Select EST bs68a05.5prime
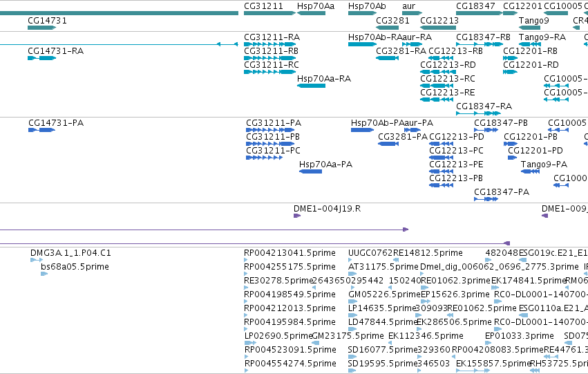 [x=44, y=274]
